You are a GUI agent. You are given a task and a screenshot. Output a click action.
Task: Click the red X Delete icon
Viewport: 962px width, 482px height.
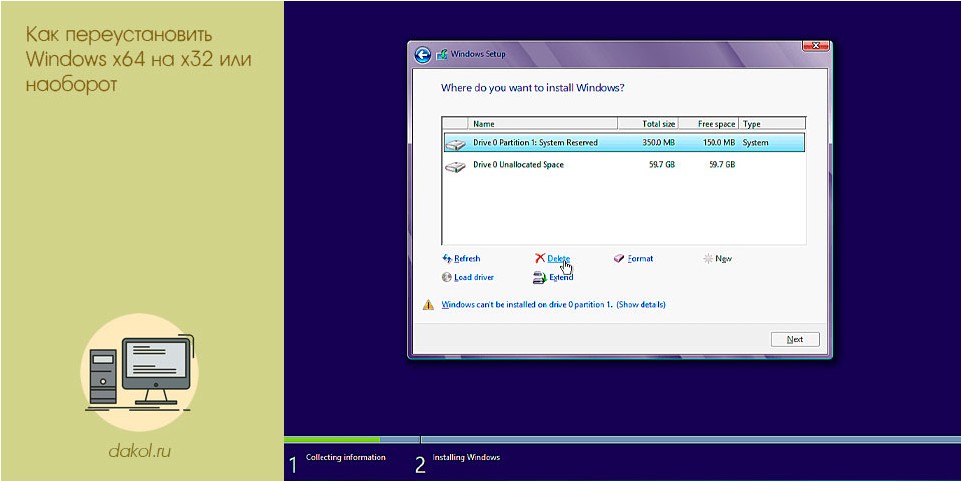pyautogui.click(x=540, y=259)
